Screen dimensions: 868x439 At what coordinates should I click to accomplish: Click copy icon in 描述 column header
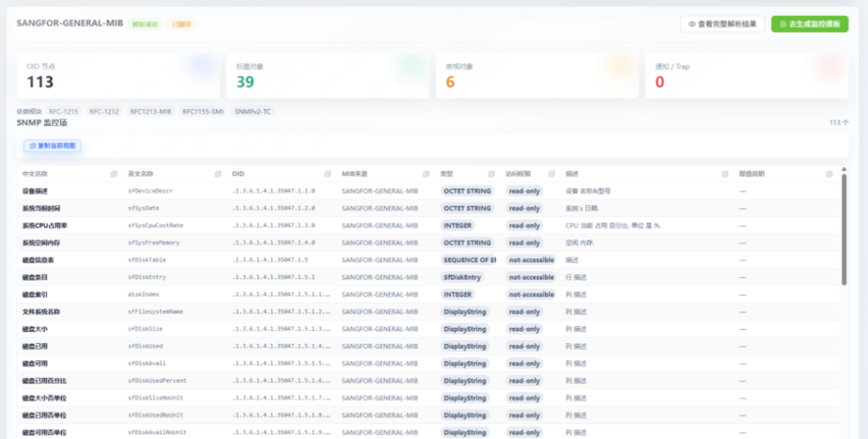725,174
